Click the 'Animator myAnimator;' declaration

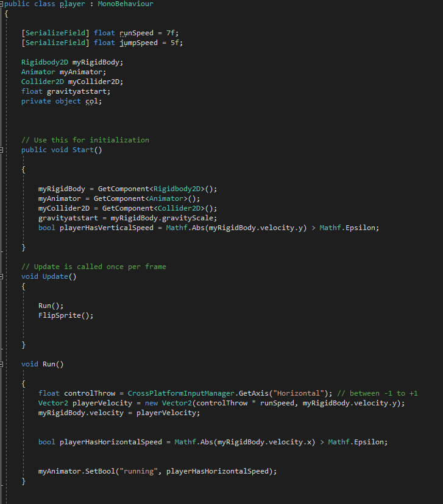63,72
